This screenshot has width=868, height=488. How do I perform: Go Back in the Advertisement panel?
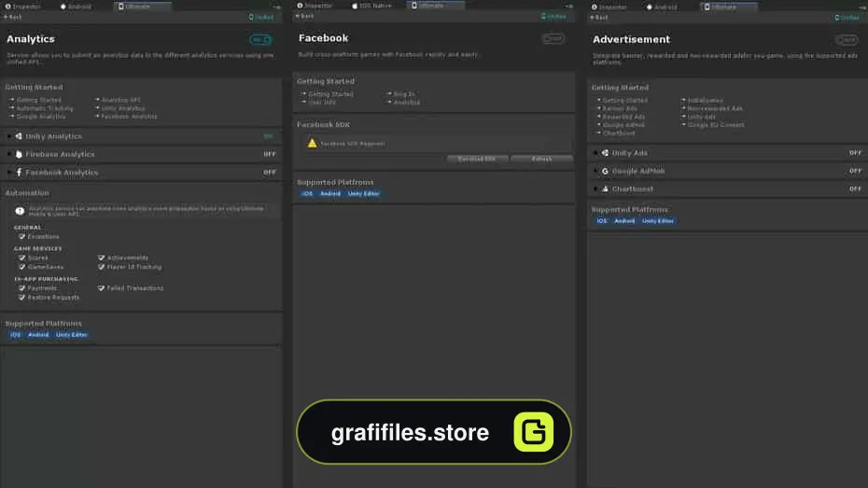(x=599, y=18)
